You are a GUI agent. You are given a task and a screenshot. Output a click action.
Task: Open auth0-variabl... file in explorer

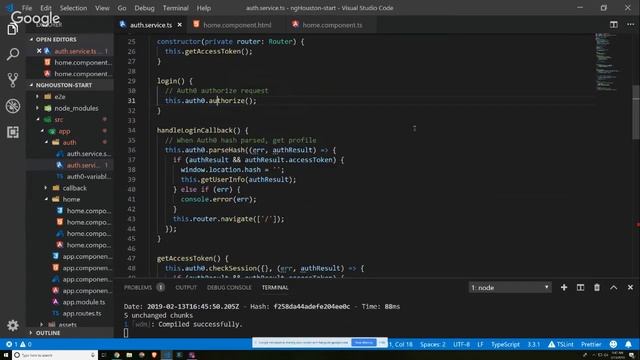[x=88, y=176]
